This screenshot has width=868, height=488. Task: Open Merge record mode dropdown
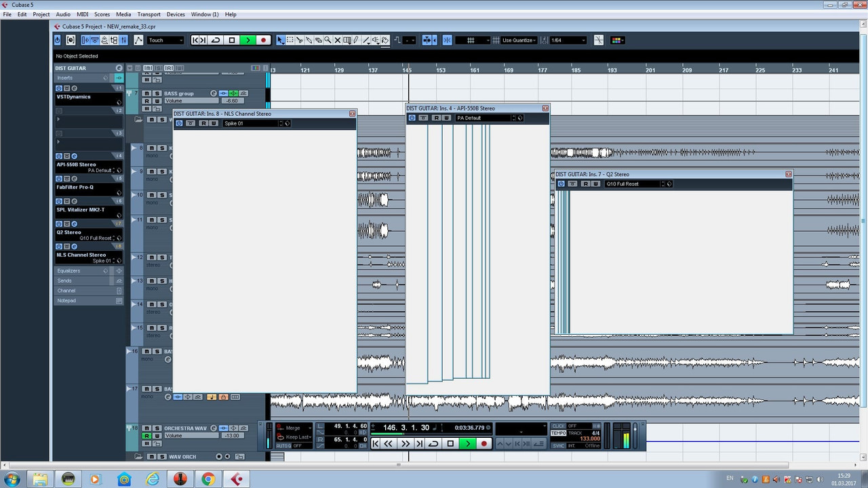294,428
